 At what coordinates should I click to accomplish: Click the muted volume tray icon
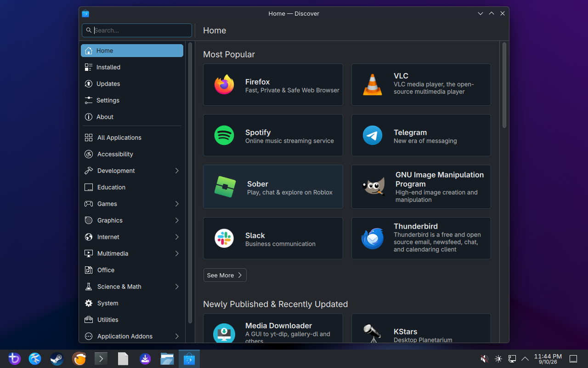tap(484, 359)
